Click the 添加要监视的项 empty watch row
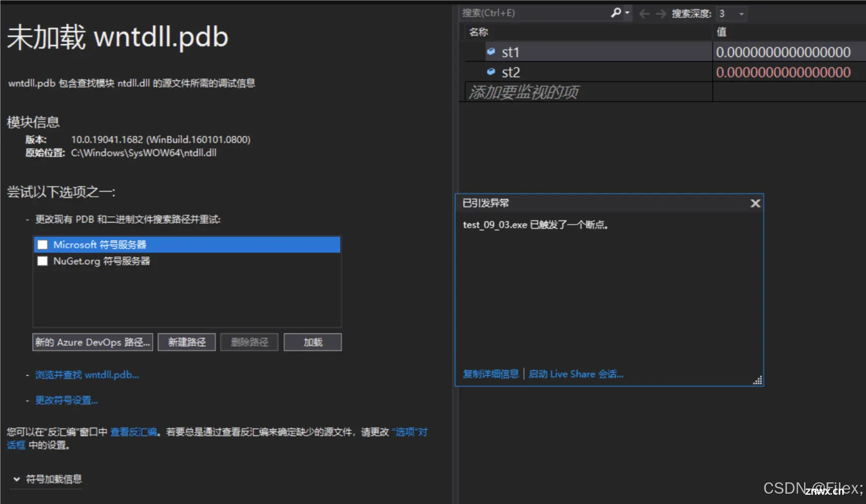The height and width of the screenshot is (504, 866). pyautogui.click(x=589, y=92)
